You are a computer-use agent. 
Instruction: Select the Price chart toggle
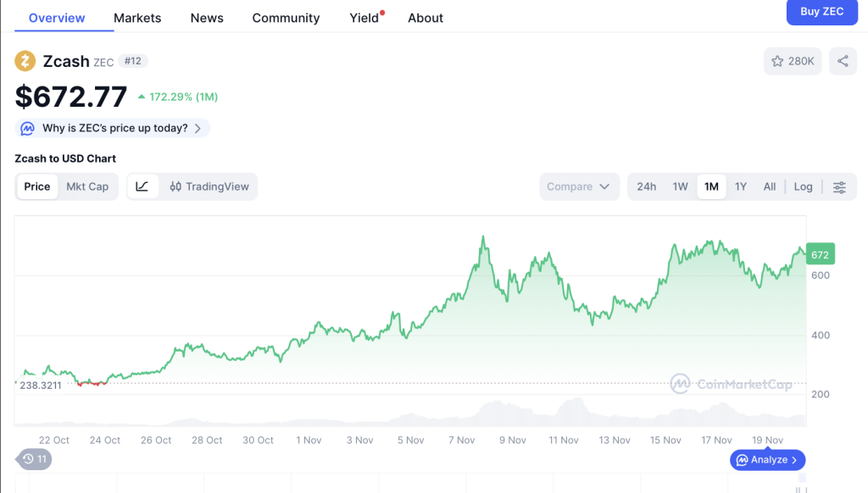[37, 186]
